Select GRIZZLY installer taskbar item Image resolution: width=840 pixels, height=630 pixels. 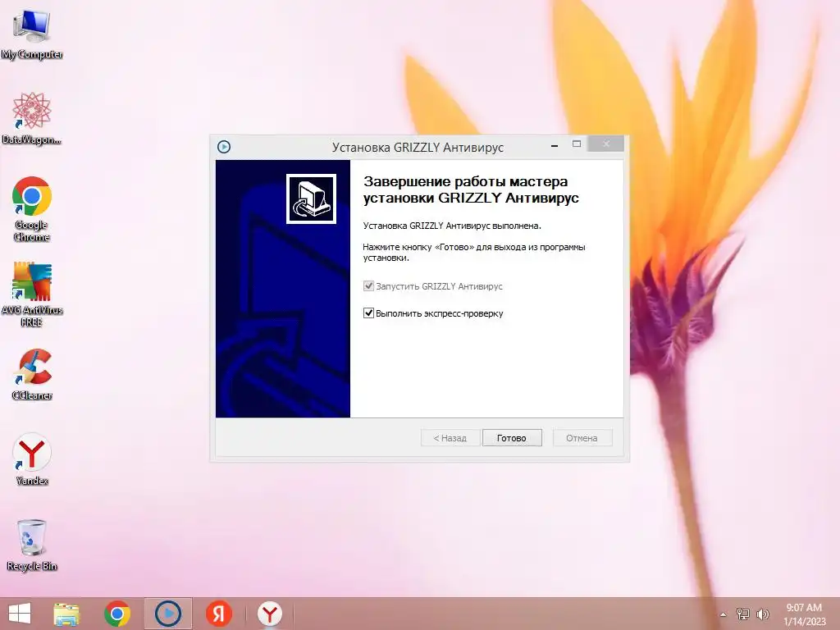(x=168, y=614)
